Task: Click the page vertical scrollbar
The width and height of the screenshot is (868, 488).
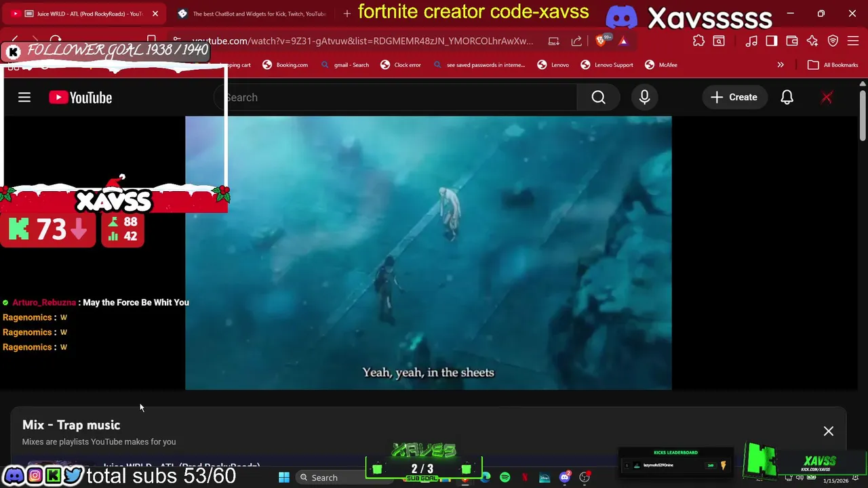Action: (863, 115)
